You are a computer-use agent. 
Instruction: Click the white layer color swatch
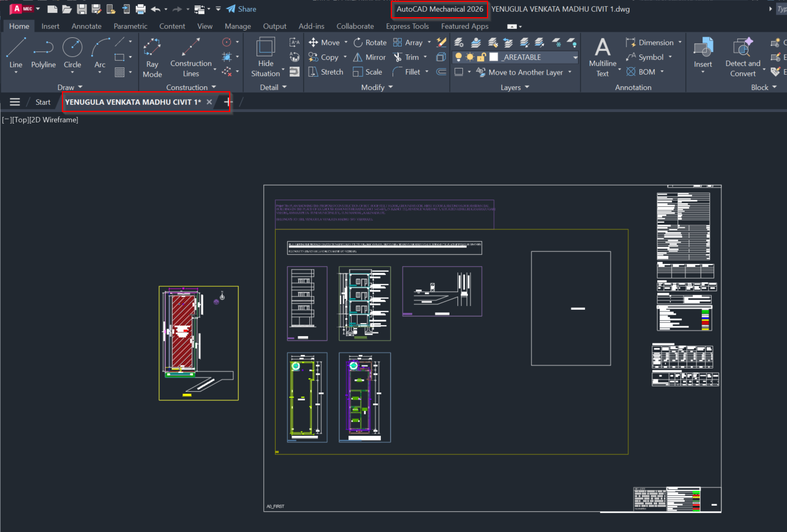click(x=494, y=57)
